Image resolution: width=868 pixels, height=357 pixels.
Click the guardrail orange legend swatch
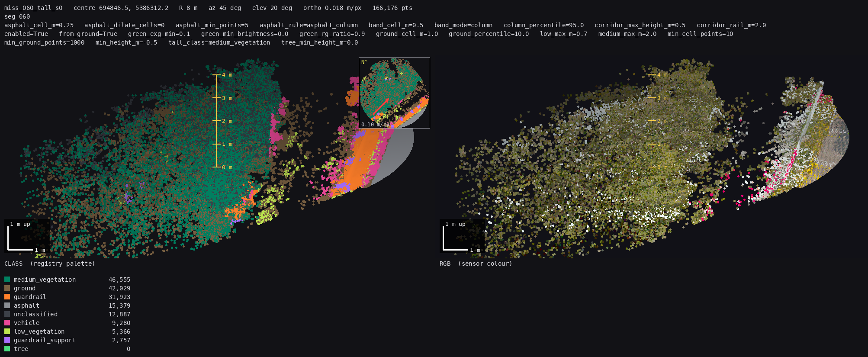click(7, 297)
